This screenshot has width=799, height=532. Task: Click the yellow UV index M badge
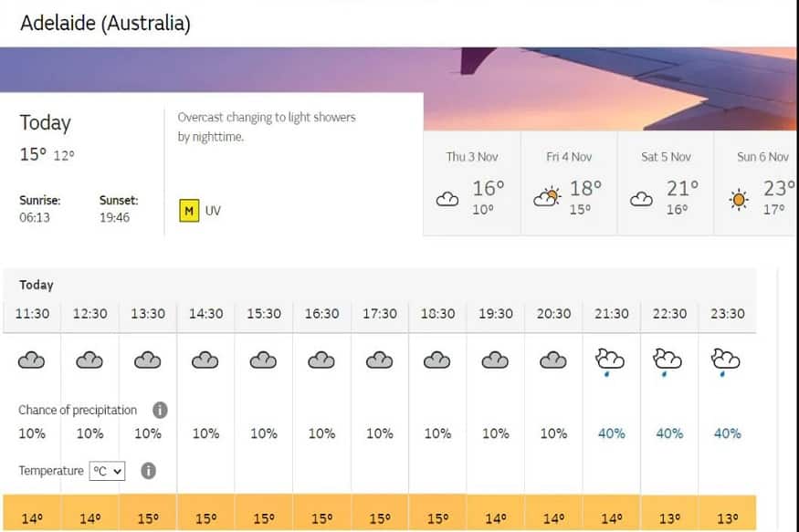(x=189, y=211)
